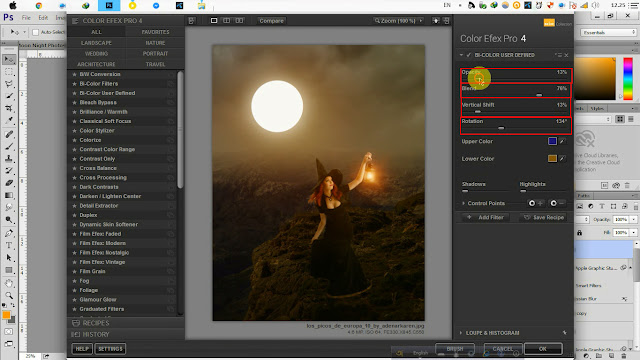
Task: Add a negative control point
Action: [x=558, y=203]
